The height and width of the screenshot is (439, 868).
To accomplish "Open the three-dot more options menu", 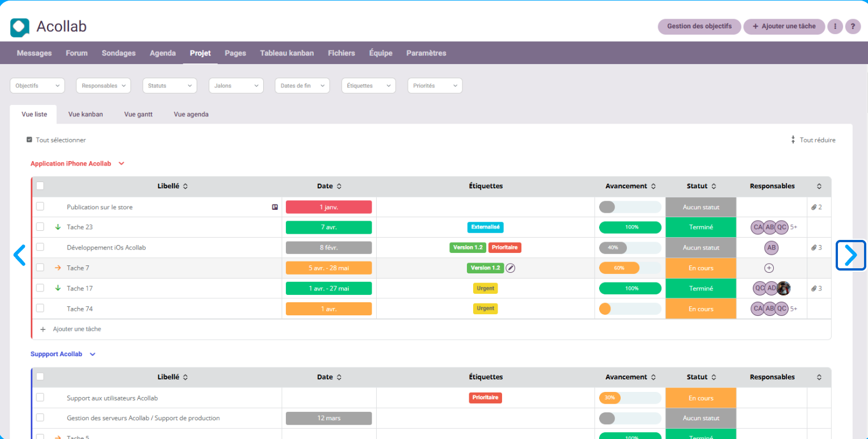I will 835,27.
